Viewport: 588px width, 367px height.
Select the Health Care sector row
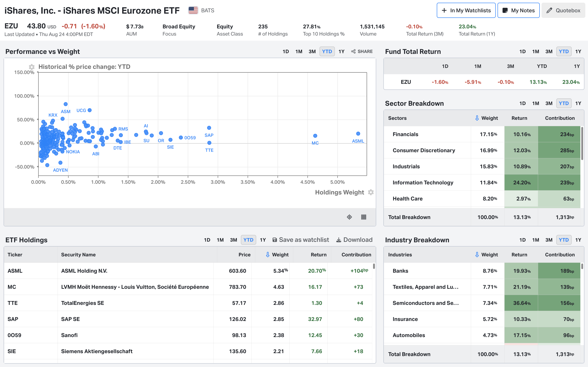pyautogui.click(x=482, y=198)
